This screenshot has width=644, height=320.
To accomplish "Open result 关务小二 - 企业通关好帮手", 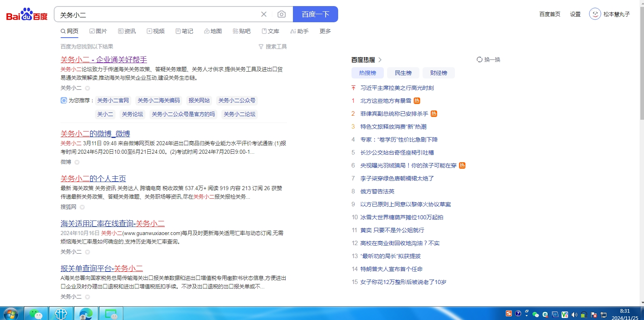I will 104,59.
